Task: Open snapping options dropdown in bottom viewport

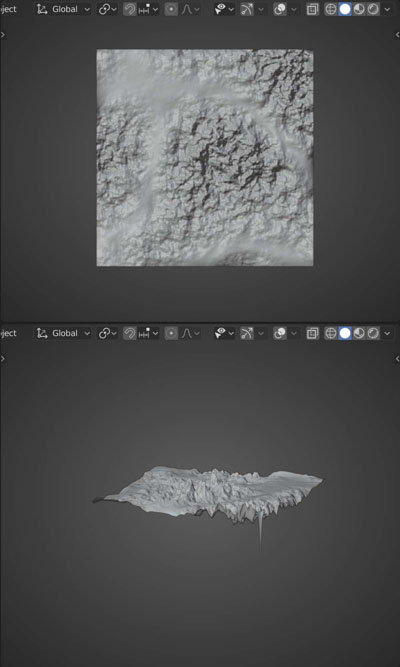Action: (148, 333)
